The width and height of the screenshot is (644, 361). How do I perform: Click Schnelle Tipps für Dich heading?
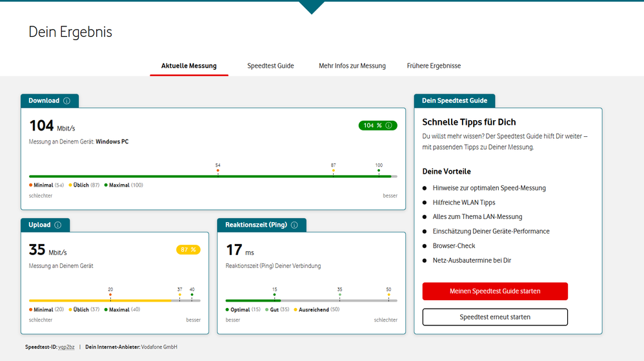click(x=469, y=122)
